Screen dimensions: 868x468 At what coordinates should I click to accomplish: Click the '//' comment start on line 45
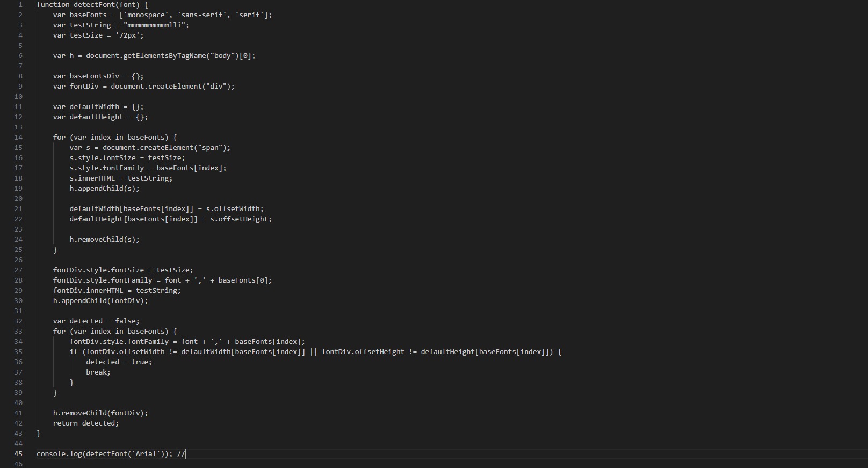coord(181,453)
